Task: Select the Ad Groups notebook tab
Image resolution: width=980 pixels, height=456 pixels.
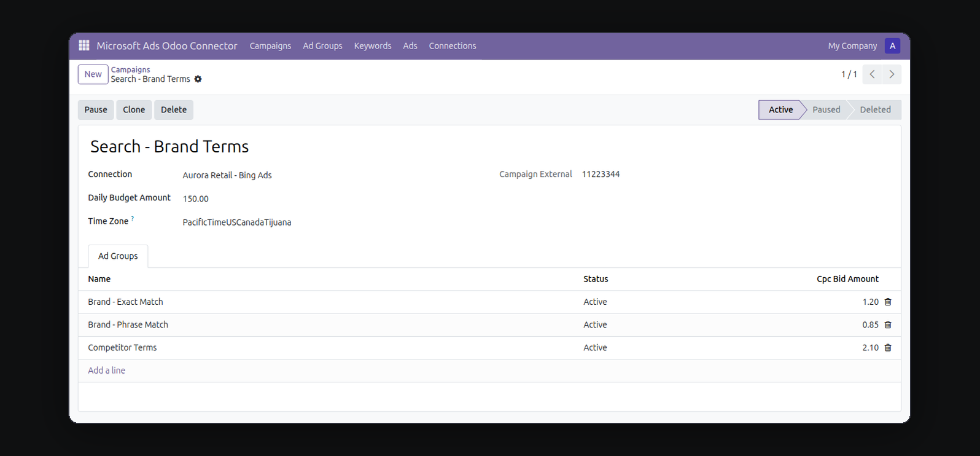Action: point(118,256)
